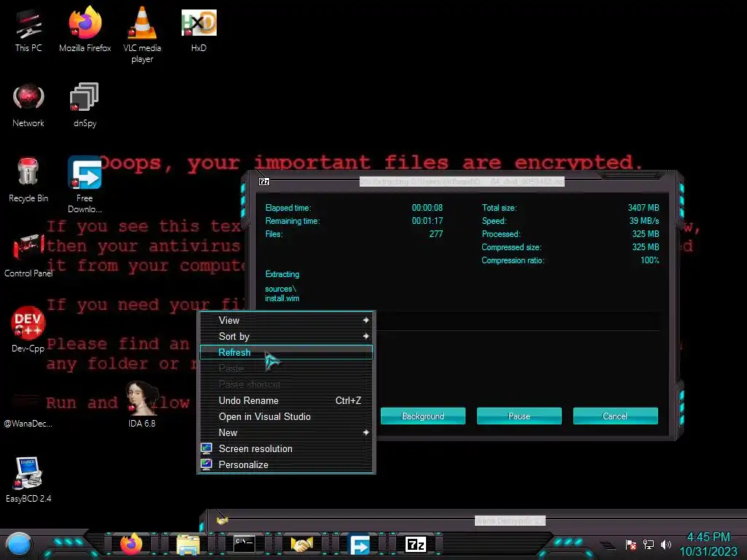Switch to 7-Zip on the taskbar

[415, 544]
